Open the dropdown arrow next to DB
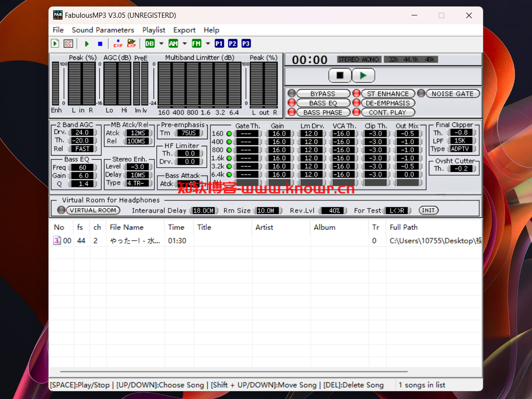The width and height of the screenshot is (532, 399). click(x=161, y=43)
